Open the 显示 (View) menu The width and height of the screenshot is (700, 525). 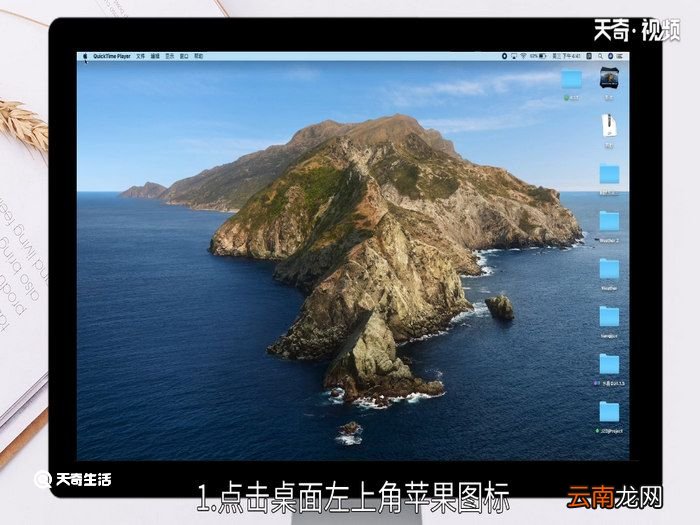tap(170, 56)
